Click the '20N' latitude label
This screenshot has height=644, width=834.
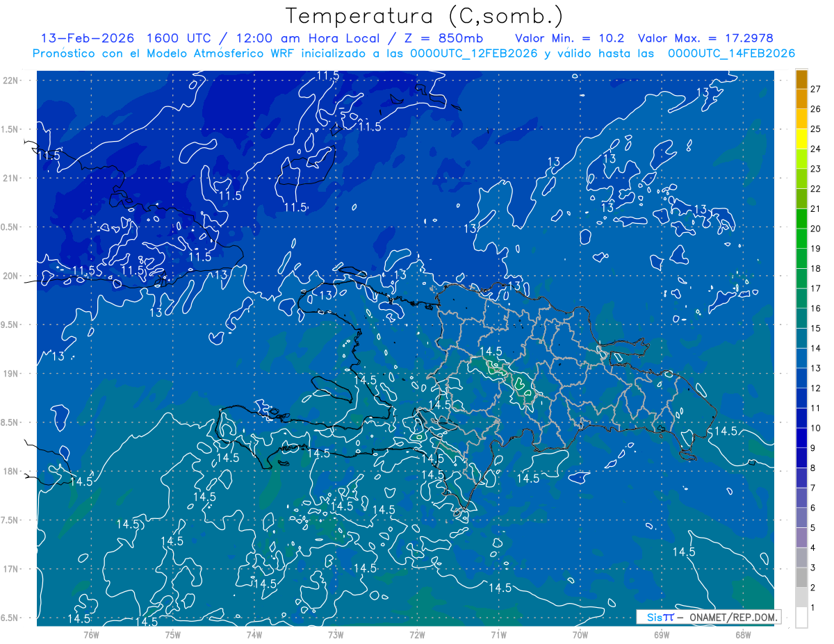tap(12, 276)
